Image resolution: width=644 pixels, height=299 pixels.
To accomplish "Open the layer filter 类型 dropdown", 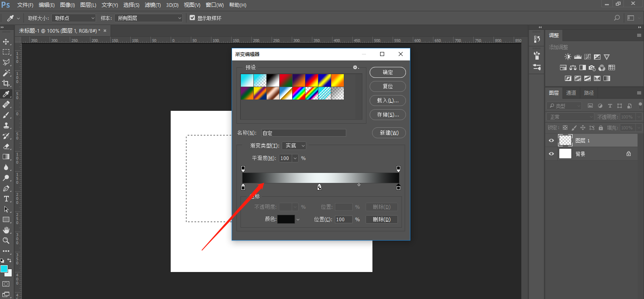I will 565,106.
